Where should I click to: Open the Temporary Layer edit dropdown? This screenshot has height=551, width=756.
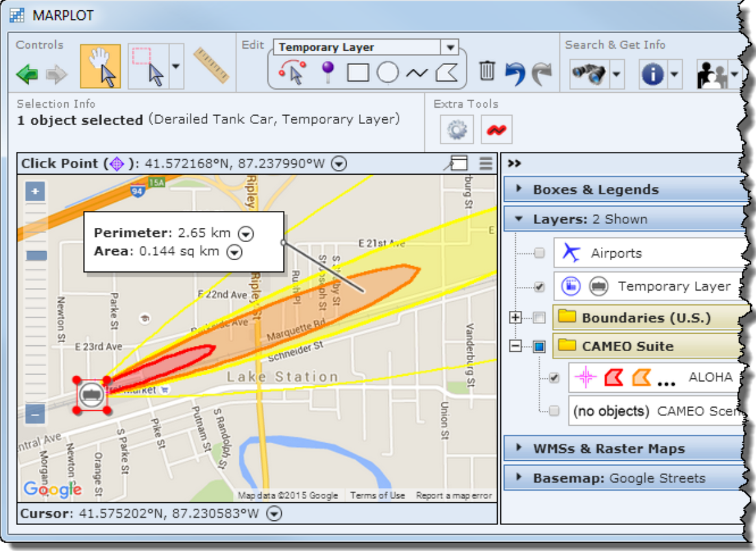449,47
